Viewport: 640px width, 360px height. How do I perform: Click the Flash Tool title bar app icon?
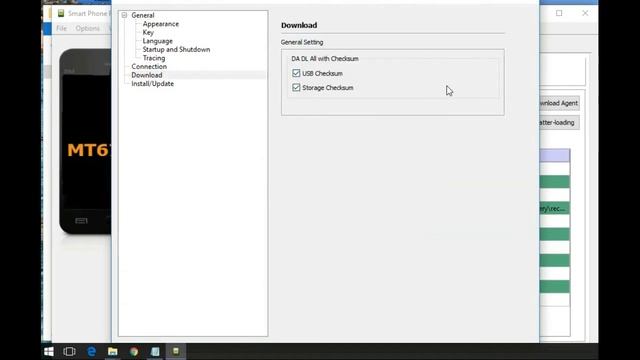point(61,13)
